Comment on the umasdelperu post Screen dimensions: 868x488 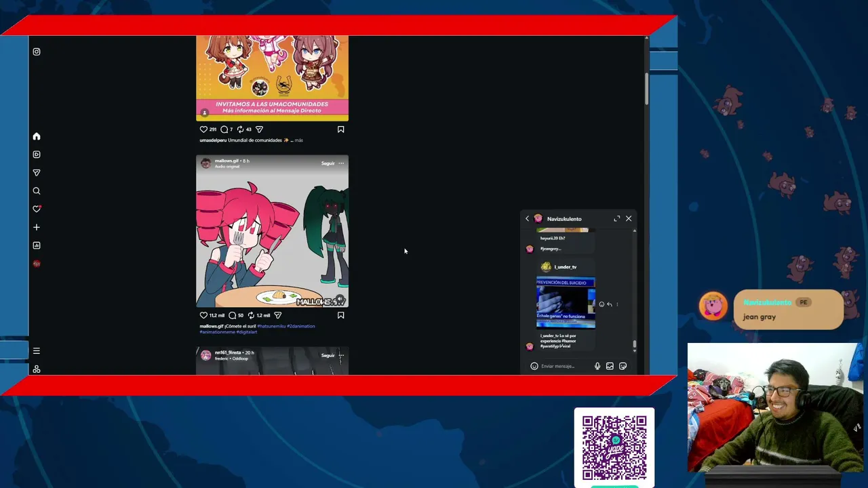224,129
